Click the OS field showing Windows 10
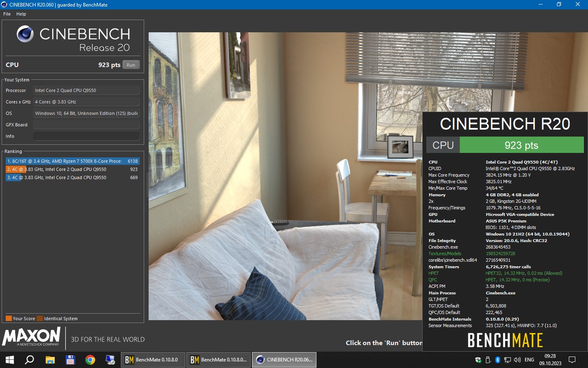This screenshot has height=368, width=588. pyautogui.click(x=86, y=113)
